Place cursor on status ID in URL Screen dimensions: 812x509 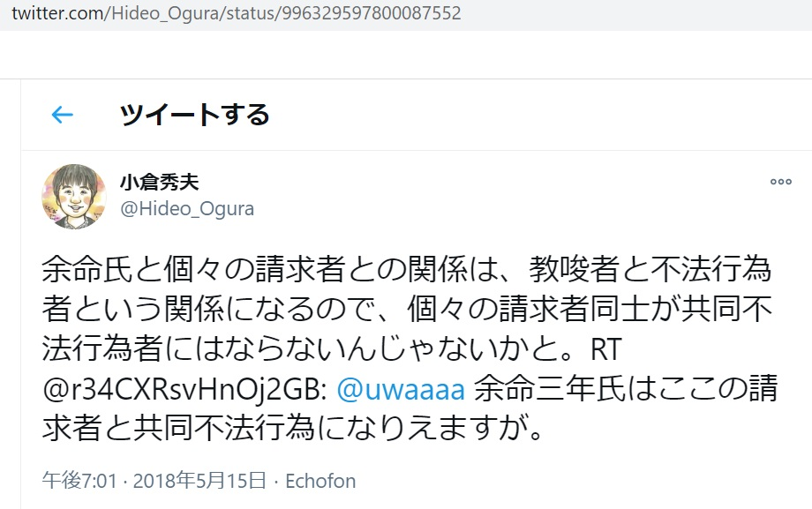coord(372,13)
